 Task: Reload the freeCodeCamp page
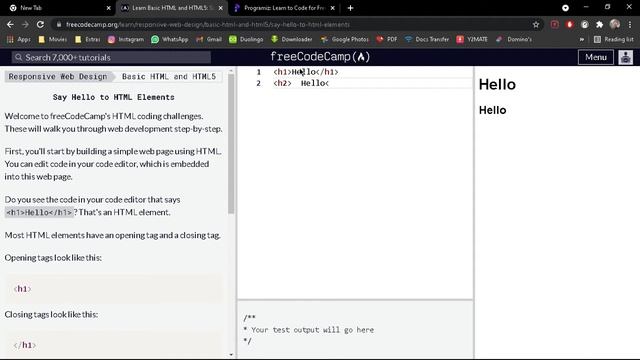pyautogui.click(x=40, y=24)
